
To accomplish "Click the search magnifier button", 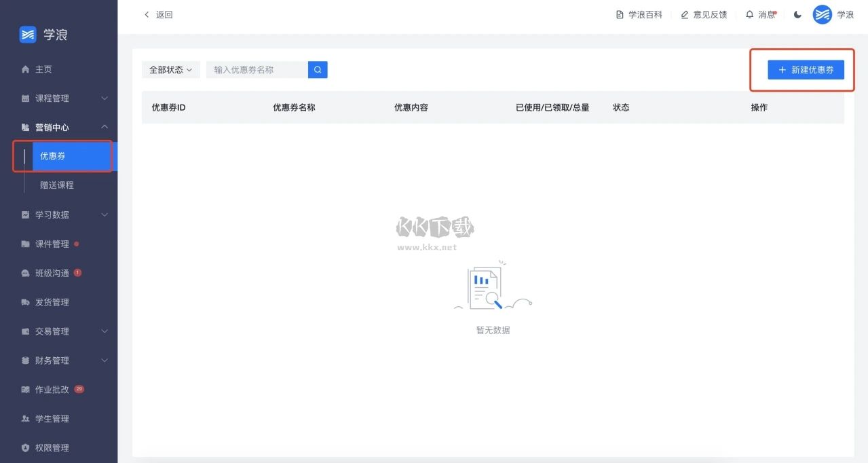I will click(317, 69).
